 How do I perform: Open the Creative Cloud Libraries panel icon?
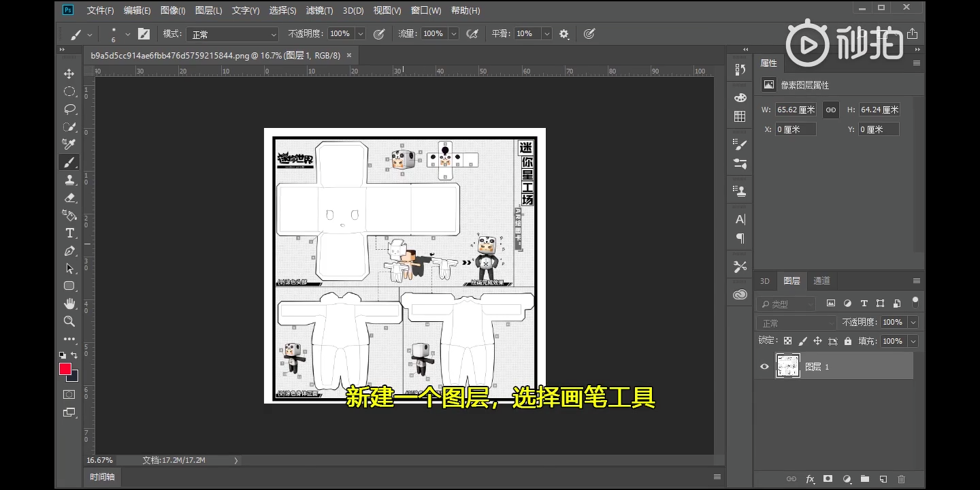pos(740,295)
